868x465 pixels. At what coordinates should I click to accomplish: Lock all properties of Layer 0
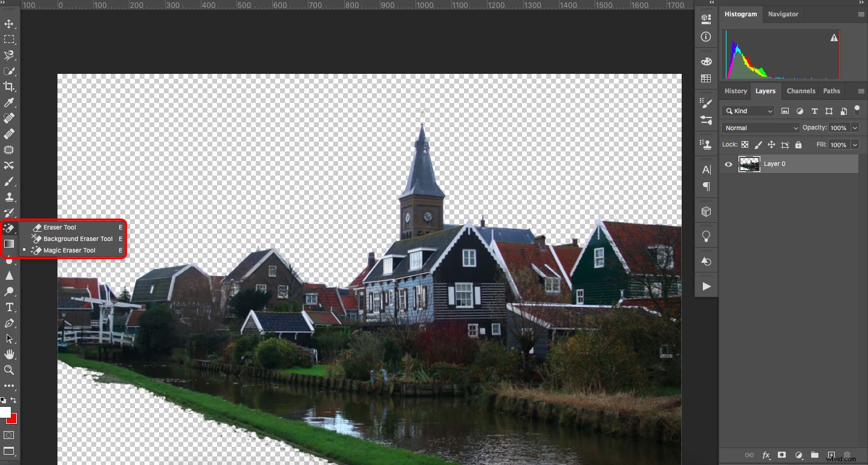(798, 144)
